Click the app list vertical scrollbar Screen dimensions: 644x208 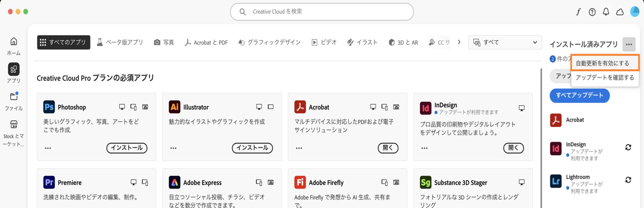[x=541, y=137]
